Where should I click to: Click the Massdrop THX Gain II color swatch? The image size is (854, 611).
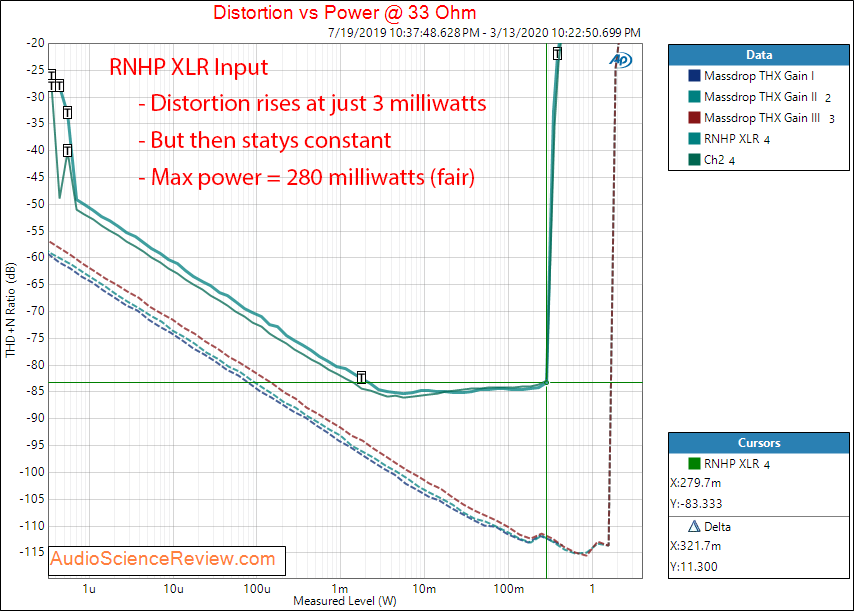click(x=694, y=97)
